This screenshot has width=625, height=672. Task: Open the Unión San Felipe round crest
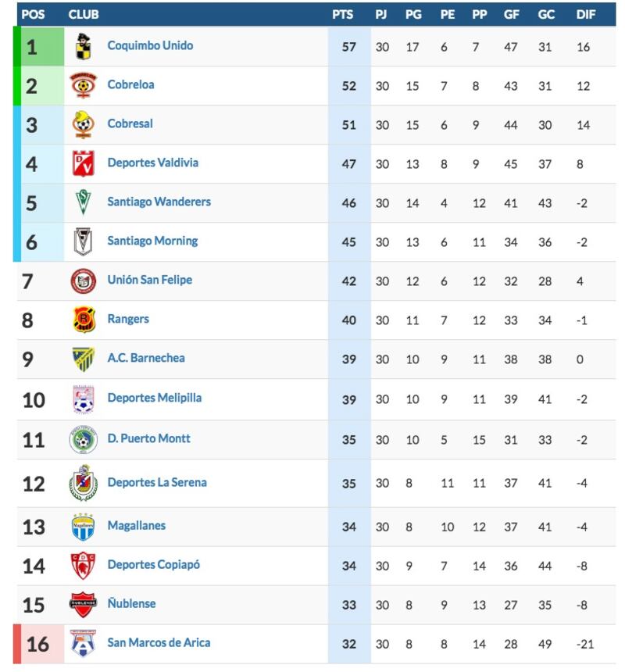pos(83,281)
